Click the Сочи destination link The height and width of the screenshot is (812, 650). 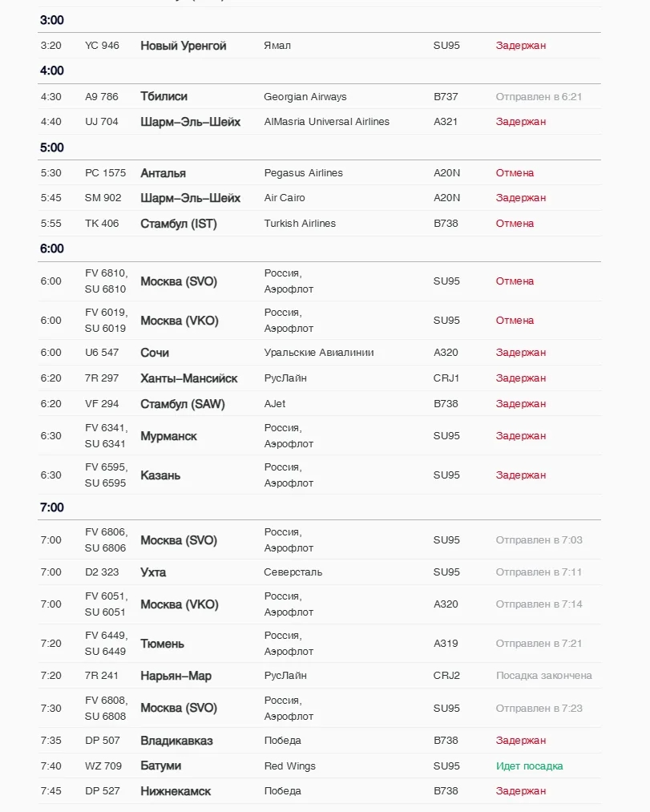click(x=155, y=353)
